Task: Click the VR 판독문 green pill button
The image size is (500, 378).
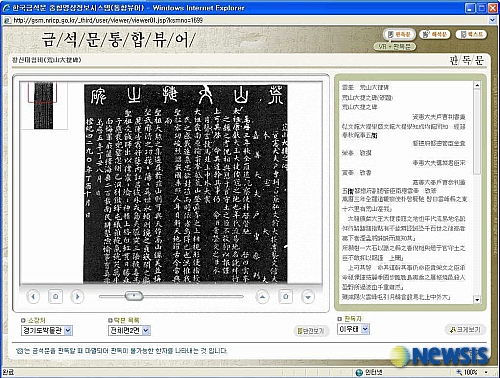Action: point(395,47)
